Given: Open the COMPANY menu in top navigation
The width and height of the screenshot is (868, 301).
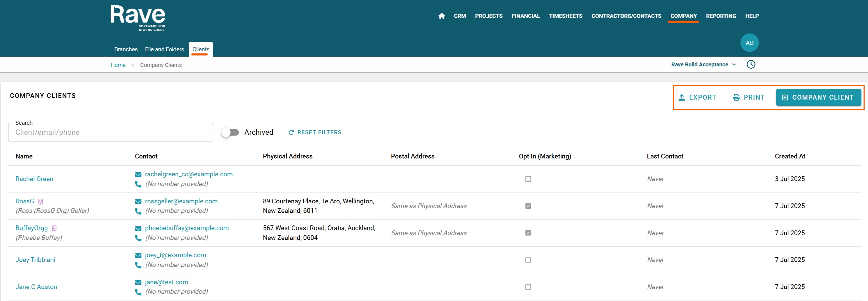Looking at the screenshot, I should tap(683, 16).
